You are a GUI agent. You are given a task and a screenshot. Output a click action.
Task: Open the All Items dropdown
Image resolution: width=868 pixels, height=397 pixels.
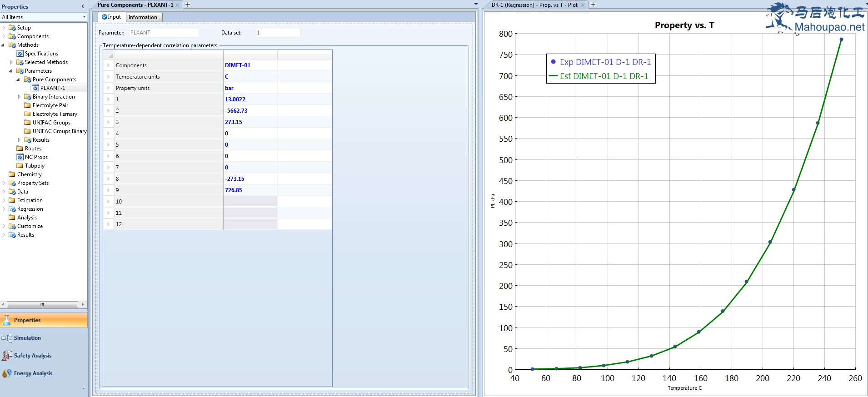click(84, 17)
